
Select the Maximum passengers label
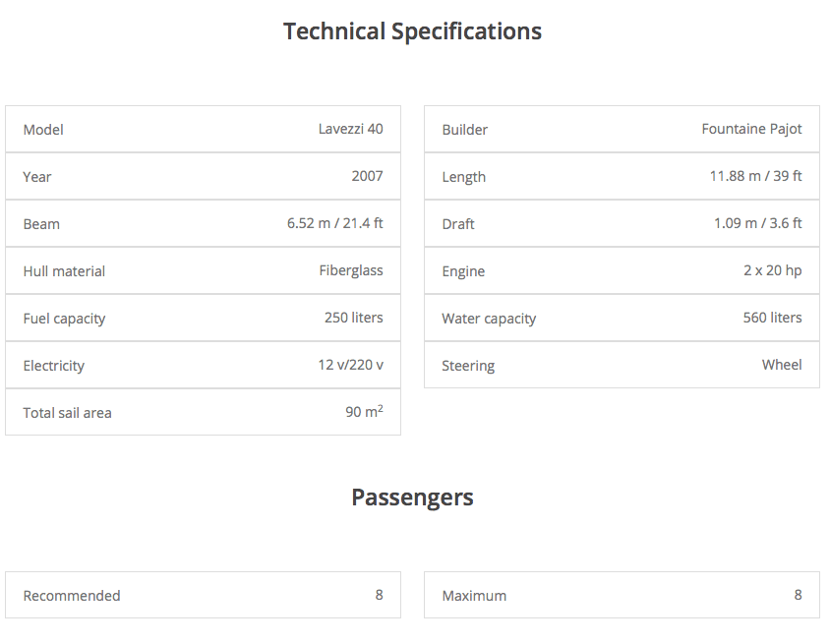point(474,596)
